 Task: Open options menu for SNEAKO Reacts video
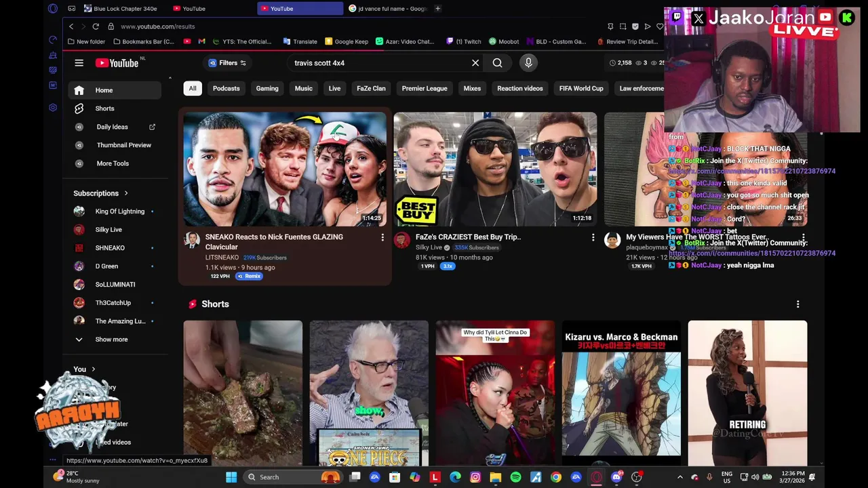[382, 237]
